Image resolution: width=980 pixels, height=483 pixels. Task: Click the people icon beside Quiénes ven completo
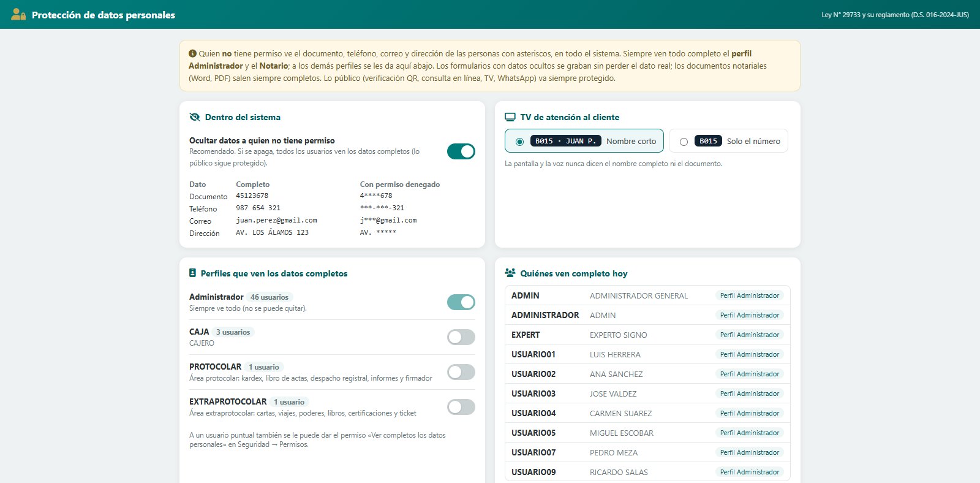point(510,273)
